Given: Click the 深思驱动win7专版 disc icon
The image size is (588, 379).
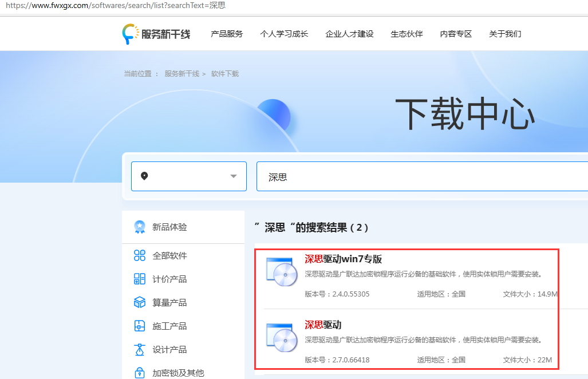Looking at the screenshot, I should (x=282, y=272).
